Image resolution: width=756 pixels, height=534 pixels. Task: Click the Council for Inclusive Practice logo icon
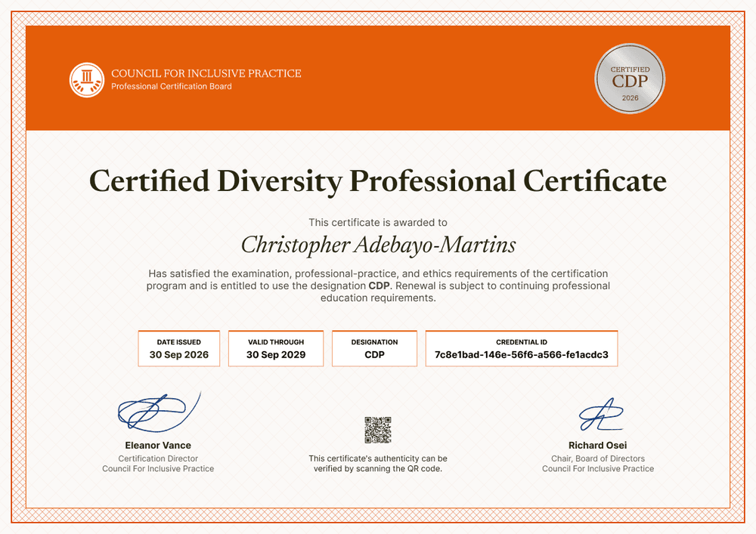coord(87,80)
